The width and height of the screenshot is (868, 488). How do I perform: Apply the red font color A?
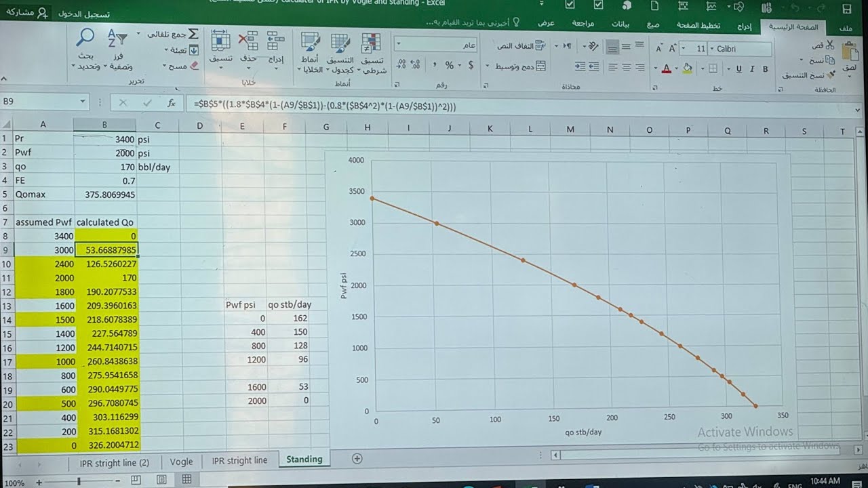pos(667,68)
